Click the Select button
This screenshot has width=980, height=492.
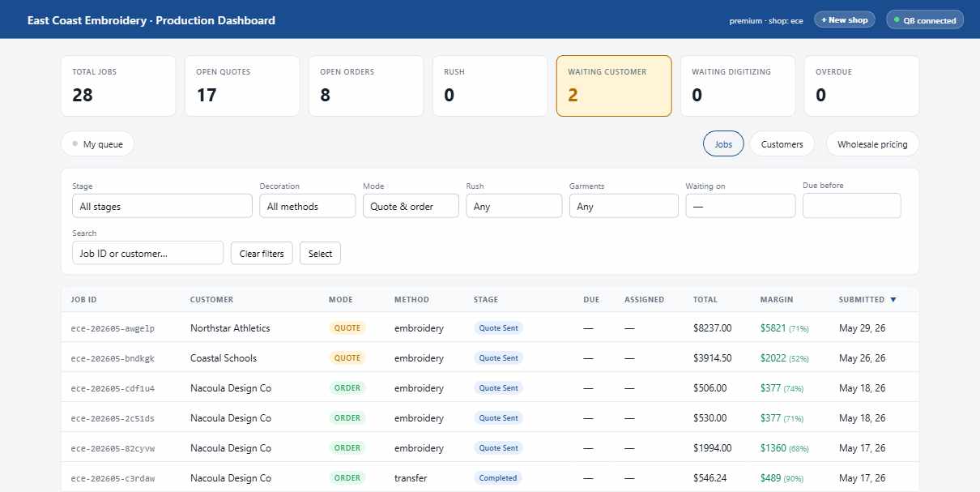(x=320, y=253)
